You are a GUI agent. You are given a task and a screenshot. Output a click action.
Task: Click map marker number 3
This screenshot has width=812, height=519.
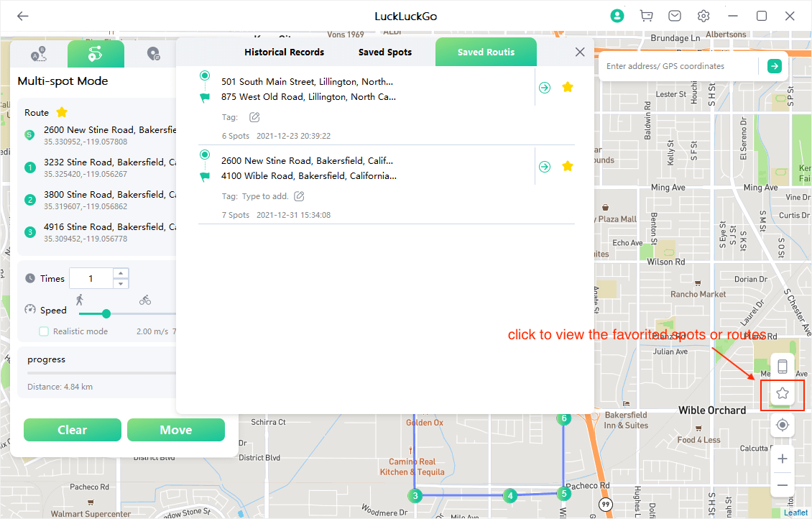pyautogui.click(x=415, y=496)
